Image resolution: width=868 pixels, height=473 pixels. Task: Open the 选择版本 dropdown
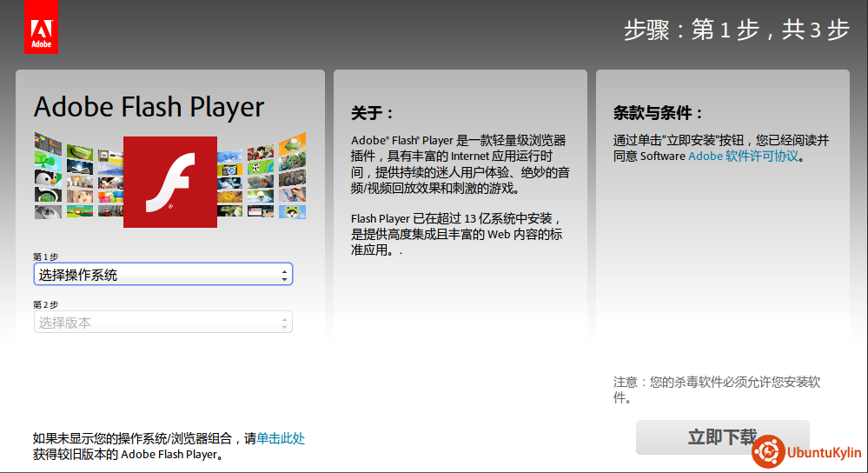click(x=156, y=323)
